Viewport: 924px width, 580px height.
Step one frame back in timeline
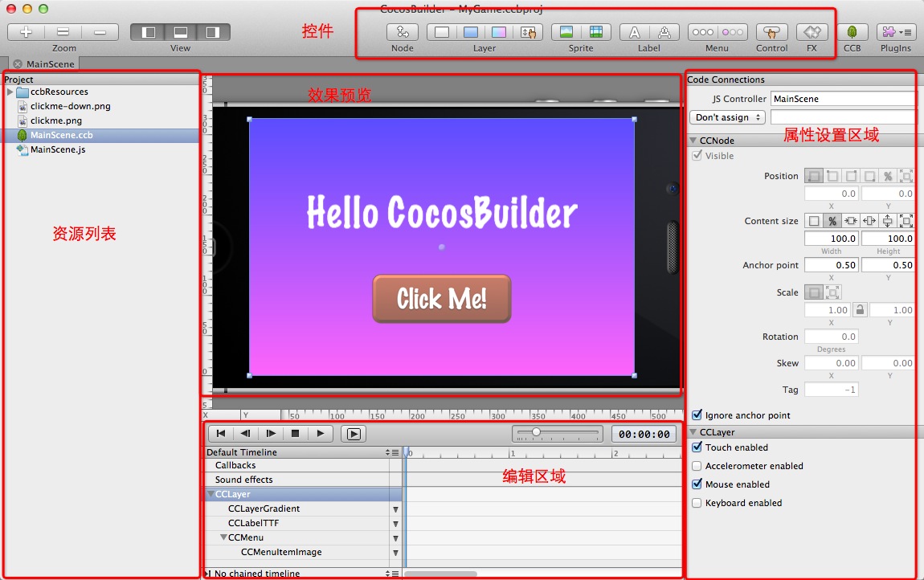tap(246, 434)
